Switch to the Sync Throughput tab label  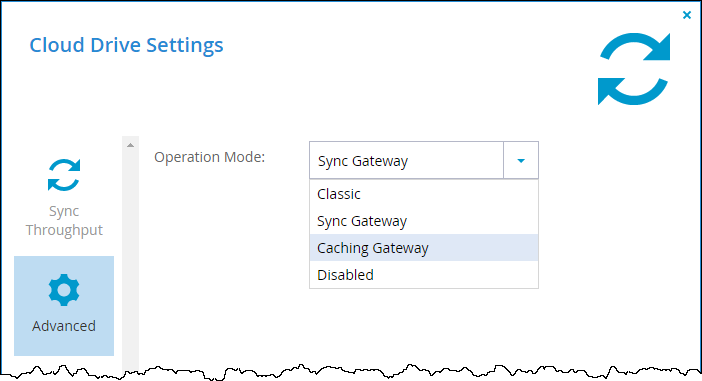click(64, 220)
